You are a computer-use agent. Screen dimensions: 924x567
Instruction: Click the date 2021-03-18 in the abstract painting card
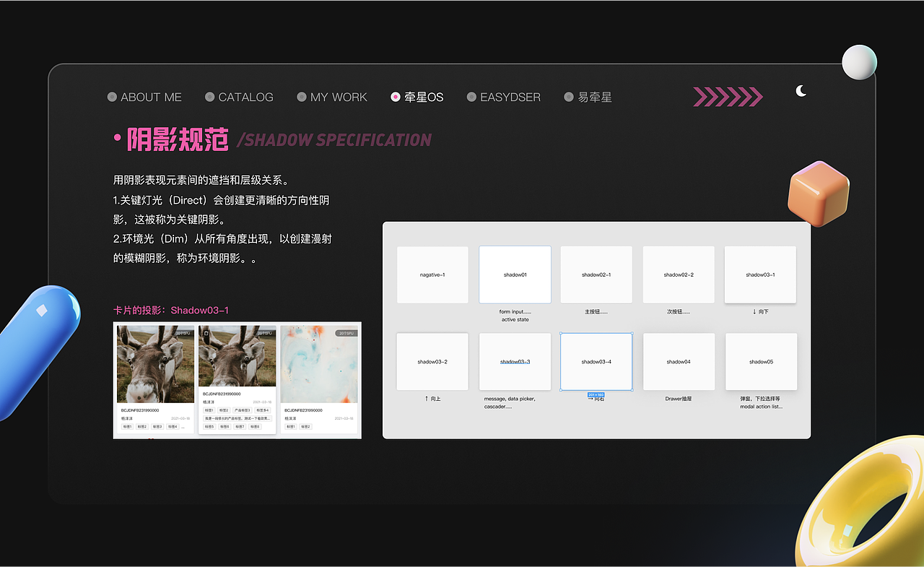[344, 418]
